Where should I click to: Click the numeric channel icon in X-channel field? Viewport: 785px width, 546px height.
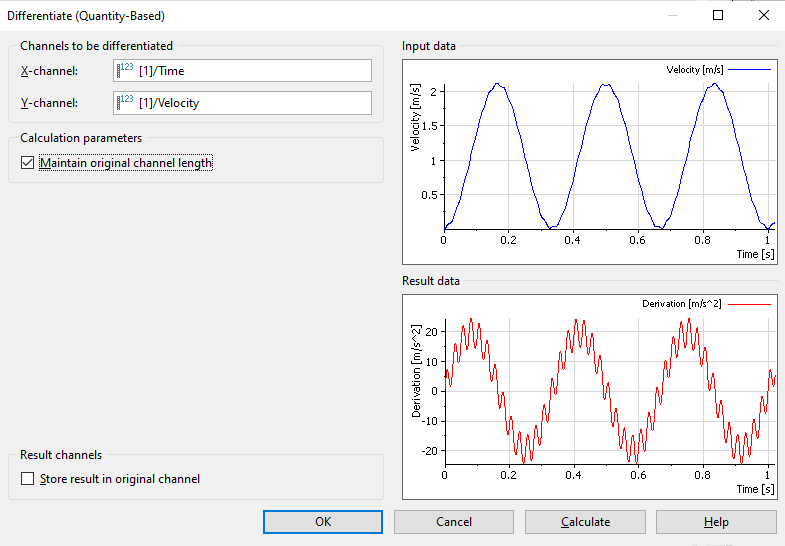(x=126, y=70)
